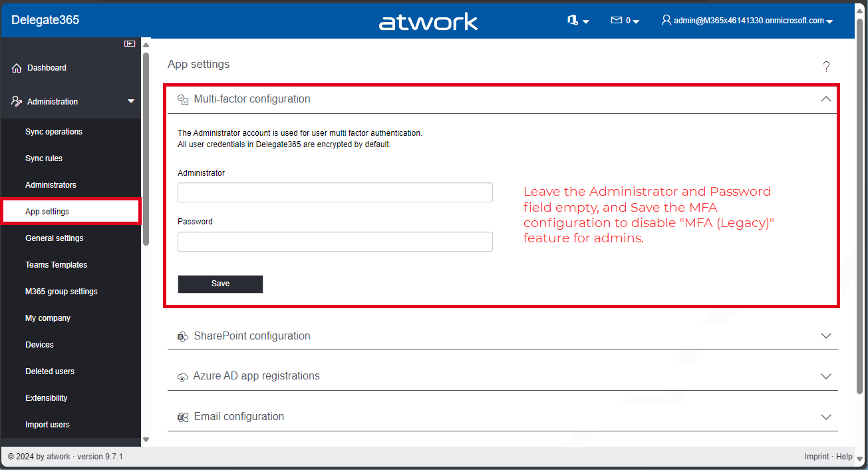Click the SharePoint configuration section icon
868x470 pixels.
183,336
